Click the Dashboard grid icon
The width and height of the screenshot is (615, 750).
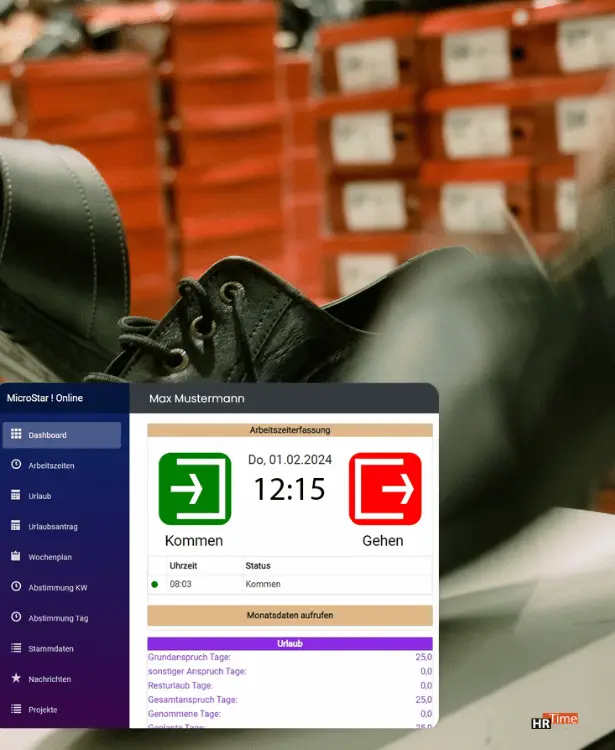pos(16,434)
